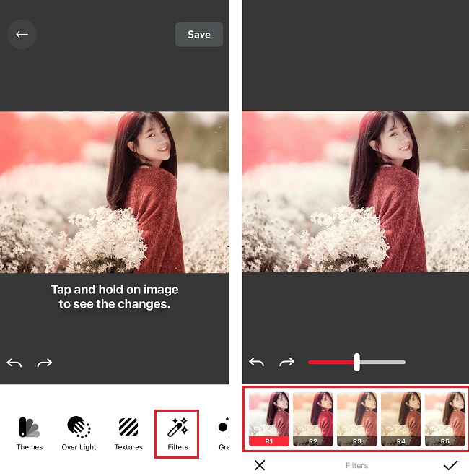Select the R3 filter thumbnail

click(x=357, y=419)
